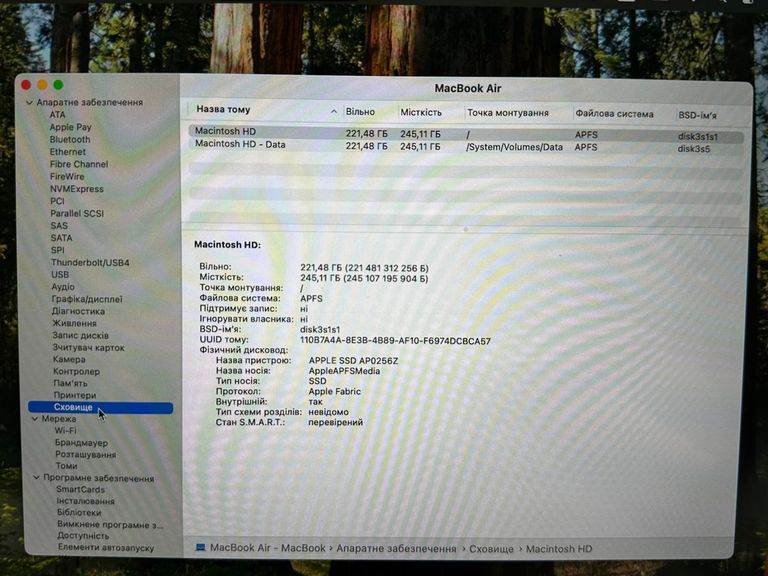Open Доступність in the sidebar
Image resolution: width=768 pixels, height=576 pixels.
click(x=83, y=536)
